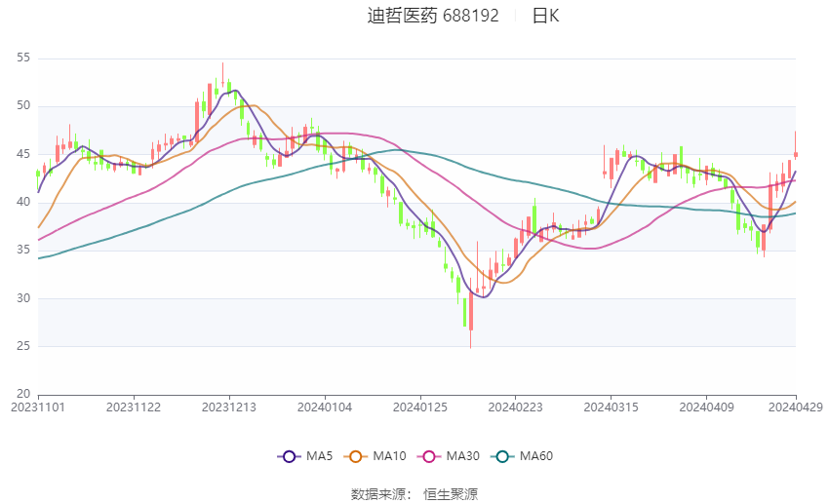Hide the MA60 series via its label
The height and width of the screenshot is (504, 829).
point(537,456)
